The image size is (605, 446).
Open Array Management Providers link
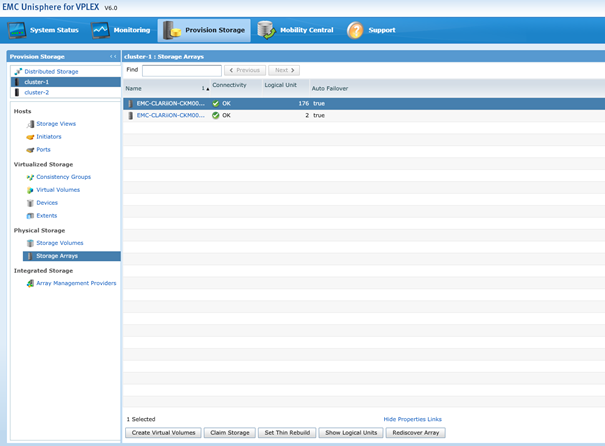click(x=76, y=283)
